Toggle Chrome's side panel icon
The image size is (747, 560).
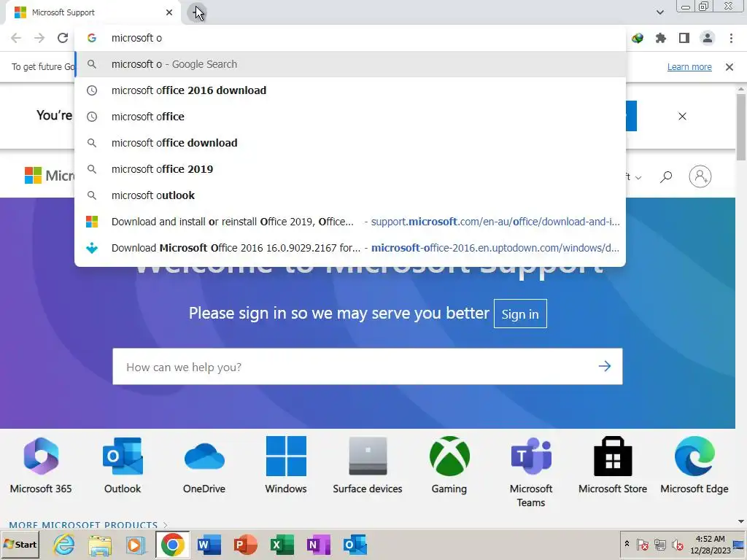click(684, 38)
